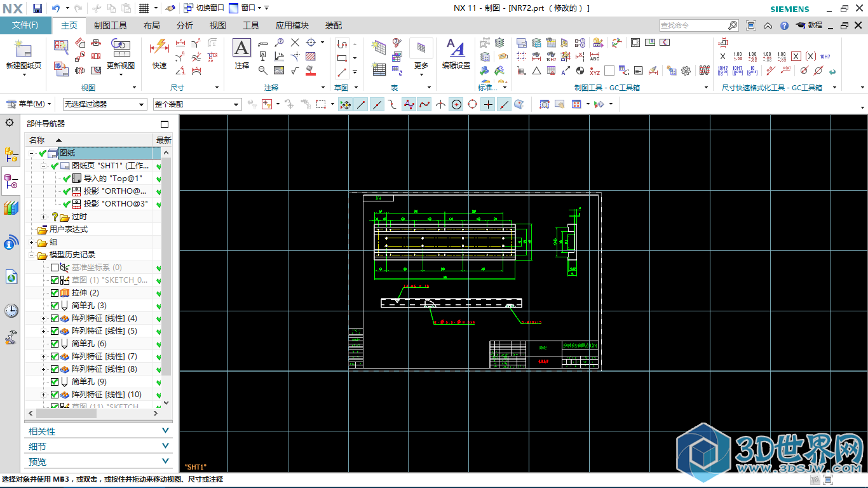This screenshot has height=488, width=868.
Task: Select the Rapid Dimension (快速) tool
Action: [159, 54]
